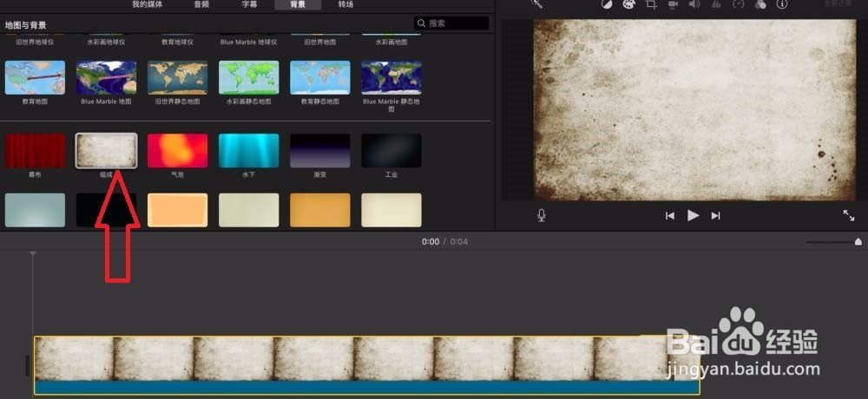
Task: Click the timeline playhead marker
Action: click(33, 253)
